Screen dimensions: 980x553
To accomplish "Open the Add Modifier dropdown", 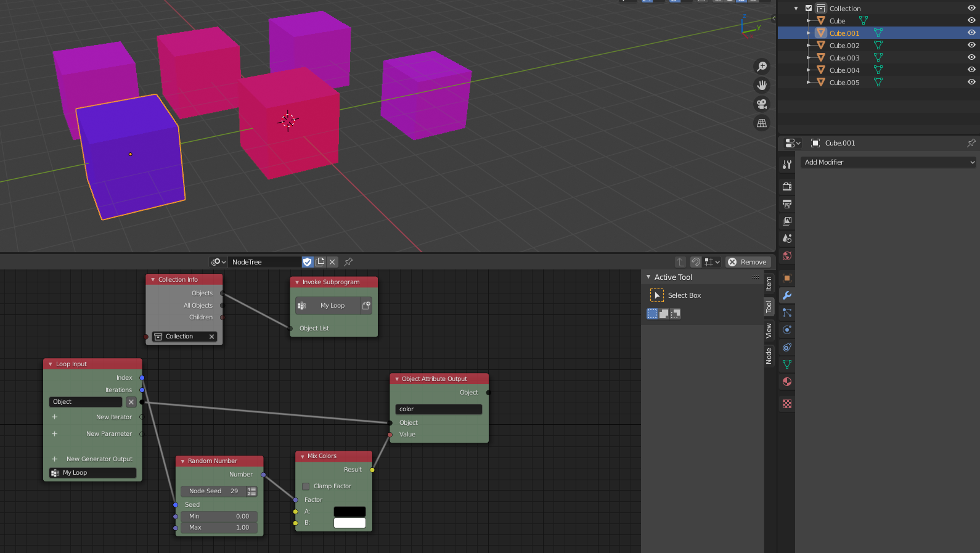I will [889, 162].
